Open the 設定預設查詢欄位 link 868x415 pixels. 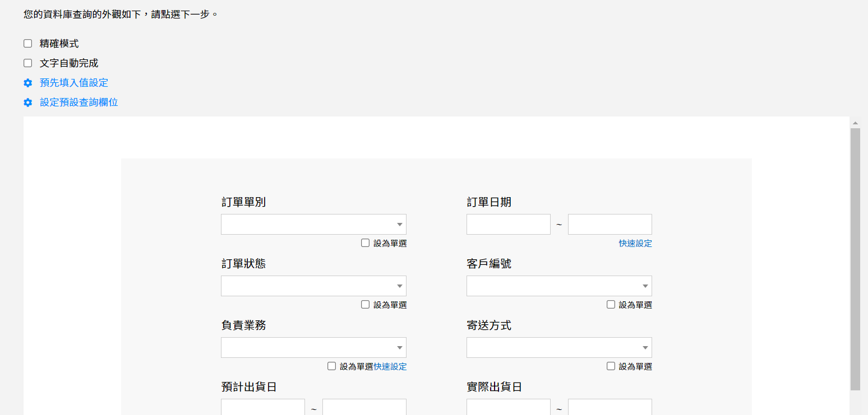(79, 102)
